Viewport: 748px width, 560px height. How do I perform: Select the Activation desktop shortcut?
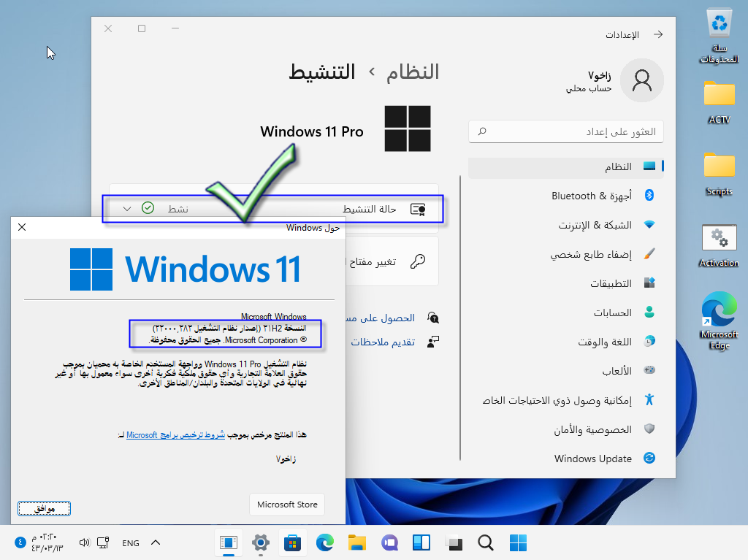click(x=719, y=245)
